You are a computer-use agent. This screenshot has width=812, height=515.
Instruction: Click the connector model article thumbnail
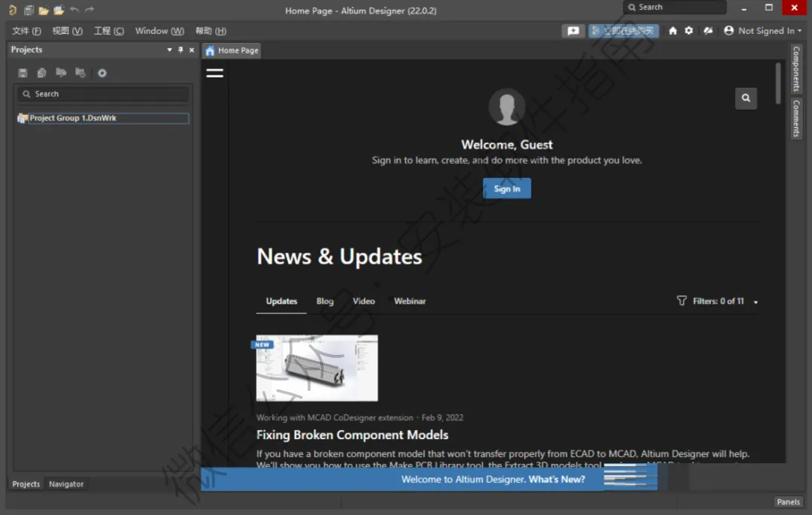click(x=317, y=368)
